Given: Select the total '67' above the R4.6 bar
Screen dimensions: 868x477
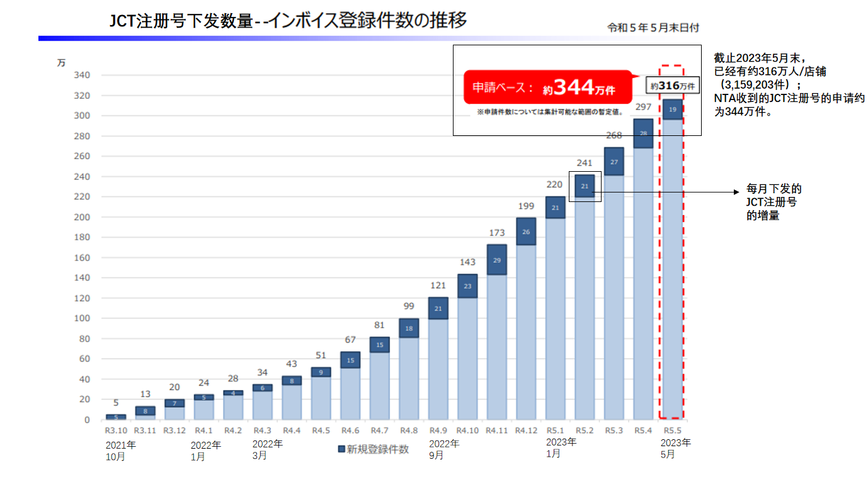Looking at the screenshot, I should 350,340.
